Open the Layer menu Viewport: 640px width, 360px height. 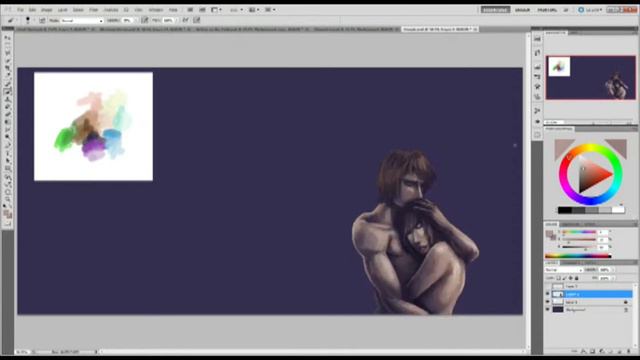[x=62, y=10]
